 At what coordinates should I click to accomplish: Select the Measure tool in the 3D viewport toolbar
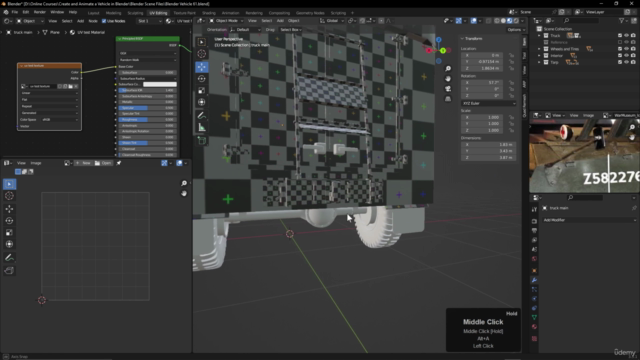[202, 128]
